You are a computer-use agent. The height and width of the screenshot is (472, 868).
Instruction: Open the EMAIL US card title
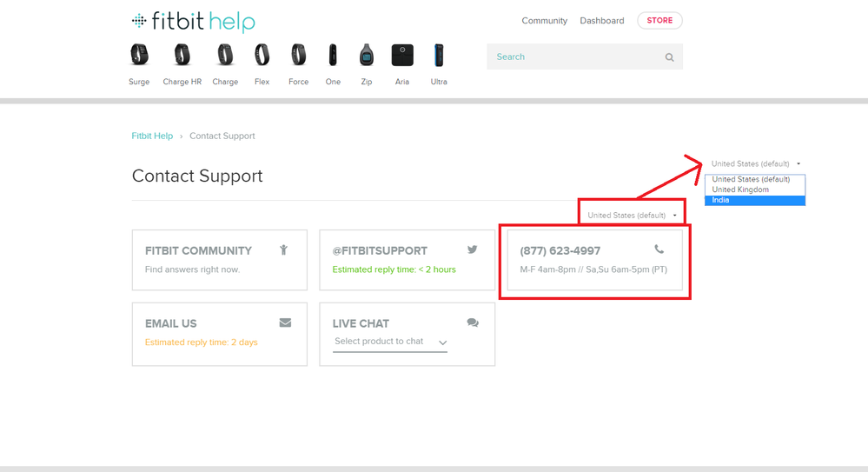(x=170, y=323)
